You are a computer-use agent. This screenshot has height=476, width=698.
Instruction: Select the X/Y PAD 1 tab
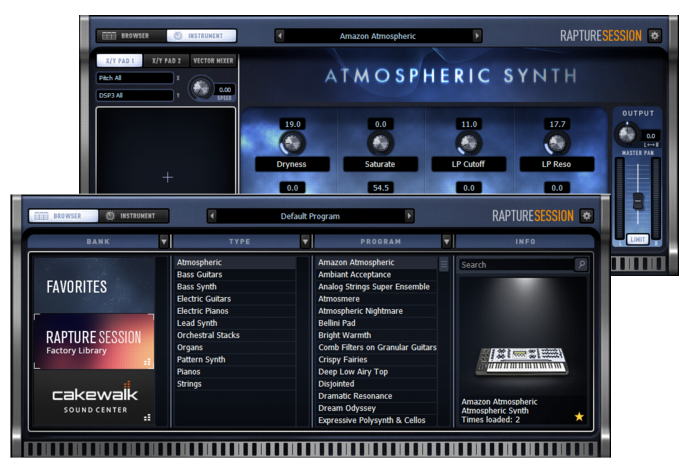coord(120,61)
